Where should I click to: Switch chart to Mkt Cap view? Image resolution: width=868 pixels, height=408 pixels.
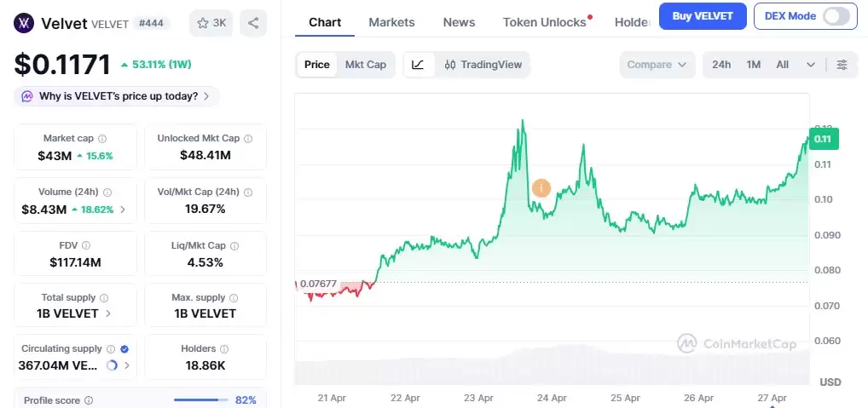(365, 65)
